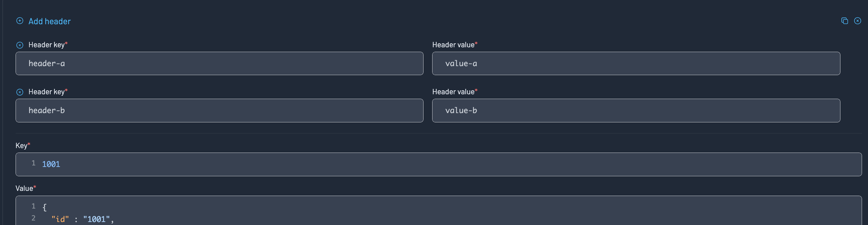Focus the Header key field containing header-a
This screenshot has height=225, width=868.
(219, 63)
